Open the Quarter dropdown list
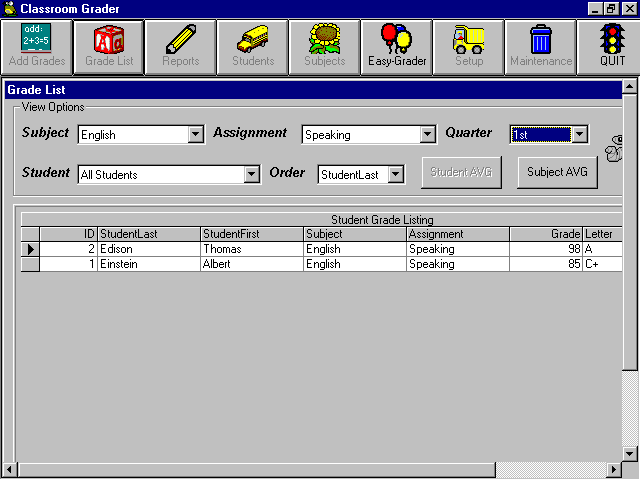 [x=580, y=135]
